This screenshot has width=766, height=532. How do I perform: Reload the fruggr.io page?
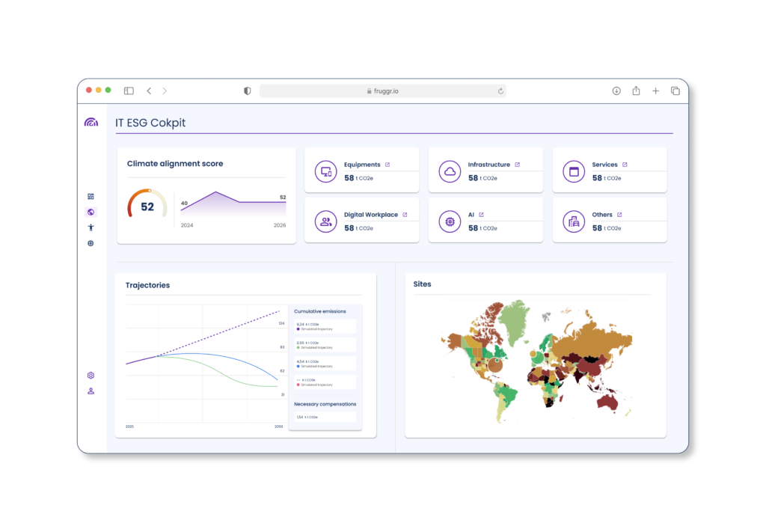pyautogui.click(x=500, y=91)
